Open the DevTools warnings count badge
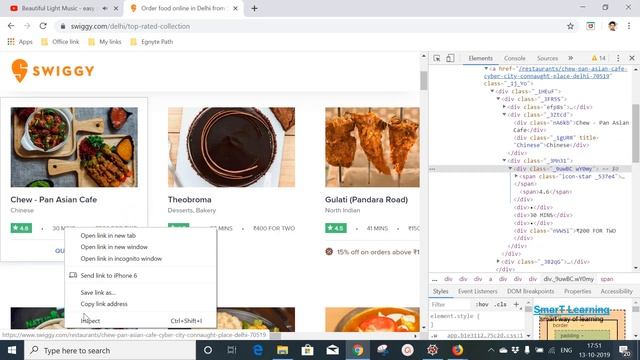The height and width of the screenshot is (360, 640). coord(599,58)
